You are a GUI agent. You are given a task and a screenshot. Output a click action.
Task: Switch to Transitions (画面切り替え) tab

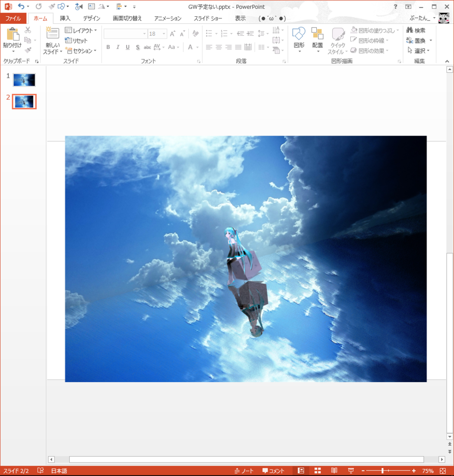127,18
